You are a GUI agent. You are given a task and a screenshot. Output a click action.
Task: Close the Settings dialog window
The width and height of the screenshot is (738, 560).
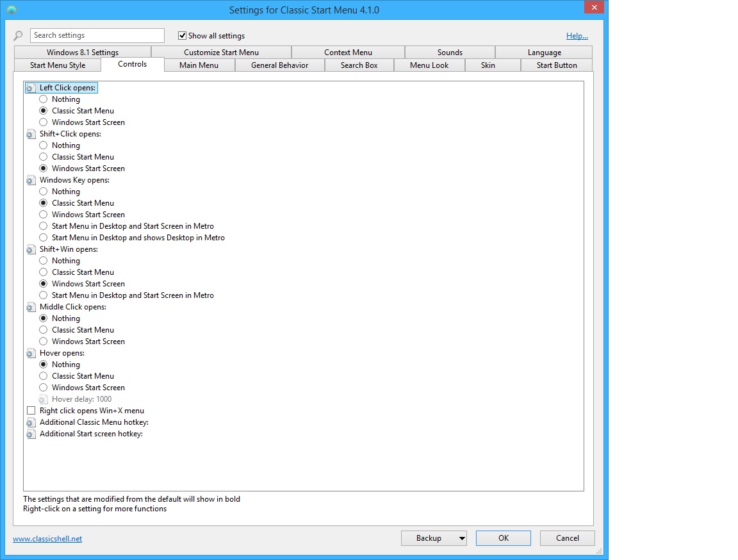[594, 8]
